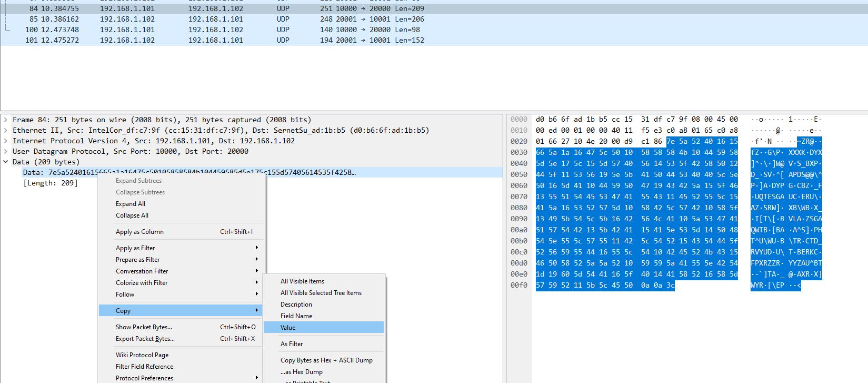Copy All Visible Selected Tree Items
Image resolution: width=868 pixels, height=383 pixels.
point(324,292)
